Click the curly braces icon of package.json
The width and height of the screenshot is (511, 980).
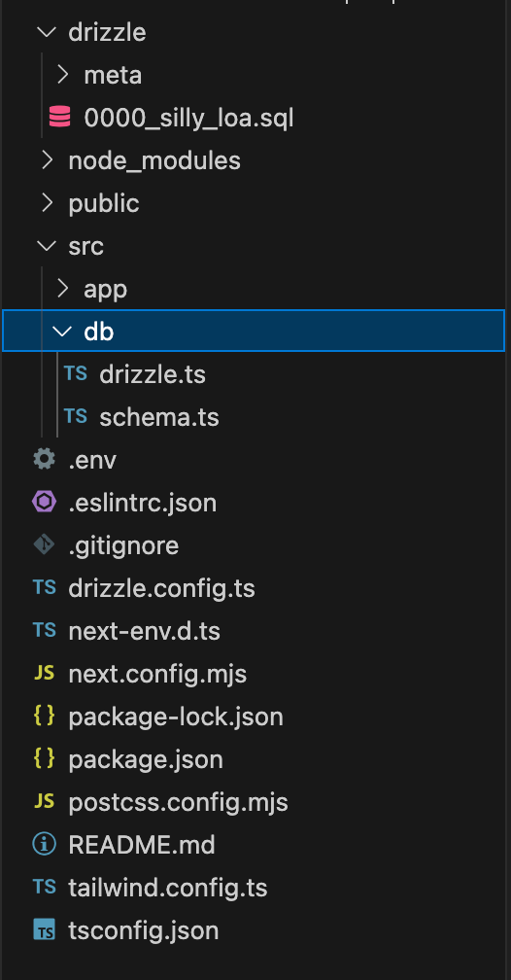(x=44, y=759)
